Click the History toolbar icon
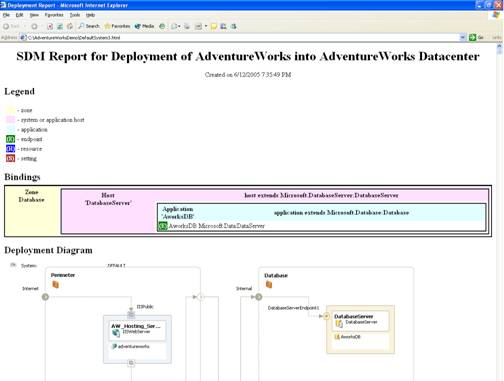Viewport: 504px width, 381px height. pos(162,26)
